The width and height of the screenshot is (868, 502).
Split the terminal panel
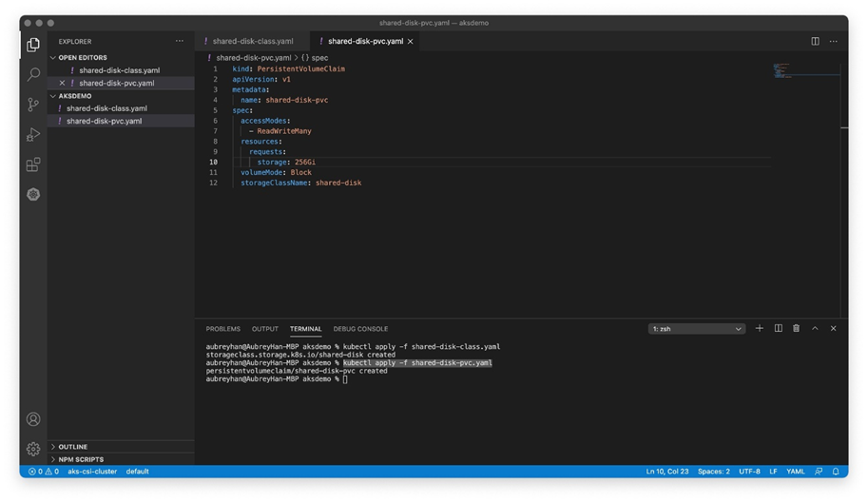click(778, 328)
